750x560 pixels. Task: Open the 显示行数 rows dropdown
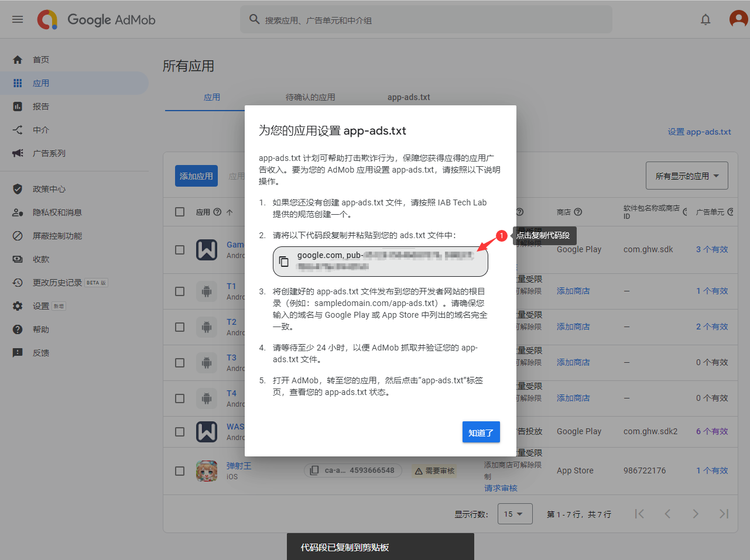coord(515,514)
